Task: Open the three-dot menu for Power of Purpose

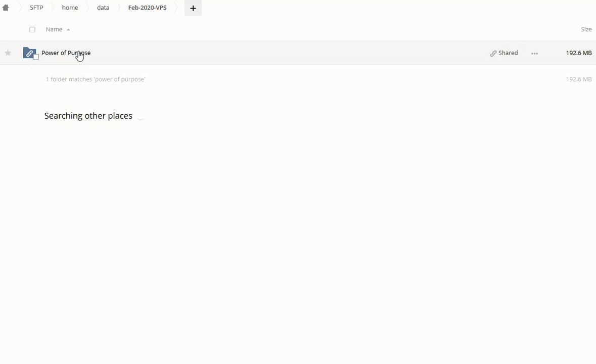Action: (534, 53)
